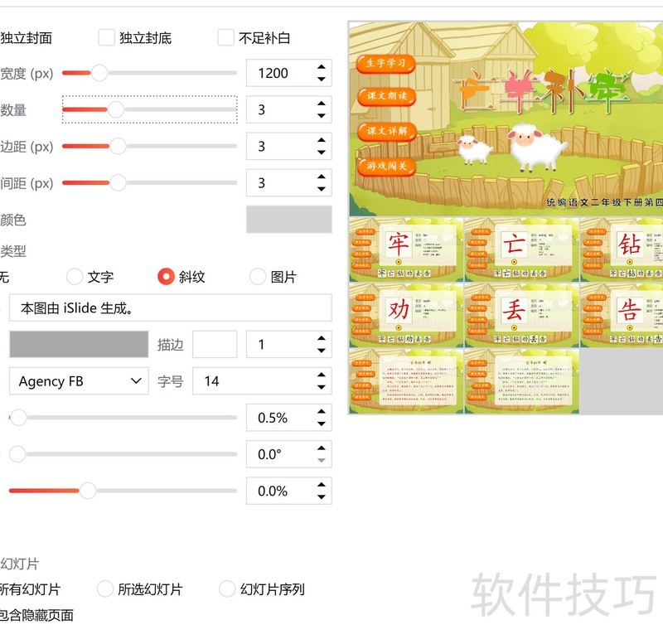Click the 边距 slider handle
The width and height of the screenshot is (663, 644).
[x=118, y=147]
